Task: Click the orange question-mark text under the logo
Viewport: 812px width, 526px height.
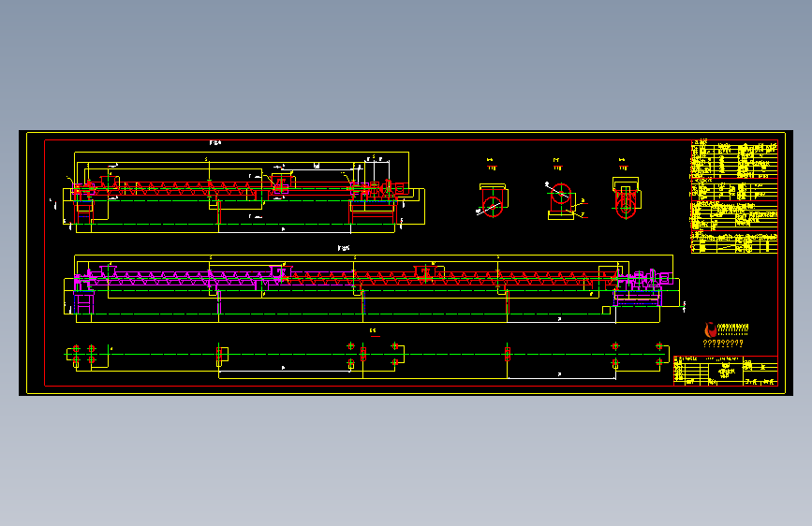Action: coord(723,343)
